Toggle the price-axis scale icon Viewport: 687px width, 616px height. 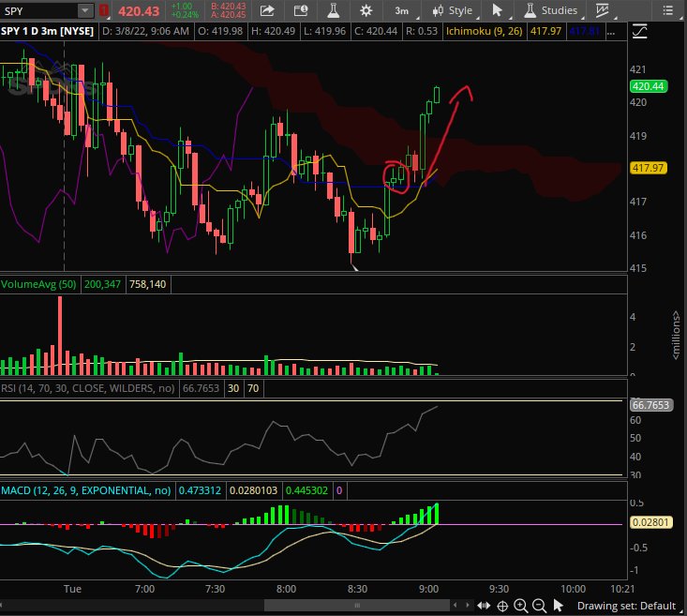click(640, 32)
